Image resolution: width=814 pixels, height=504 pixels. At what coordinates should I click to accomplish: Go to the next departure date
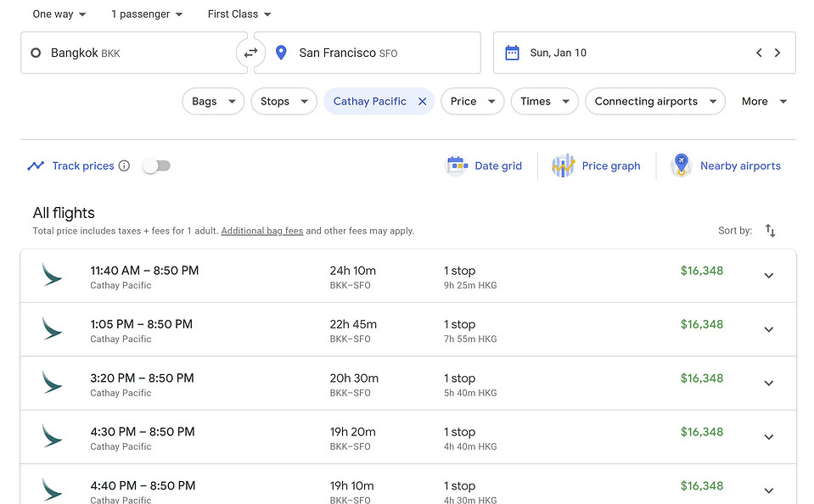(778, 53)
